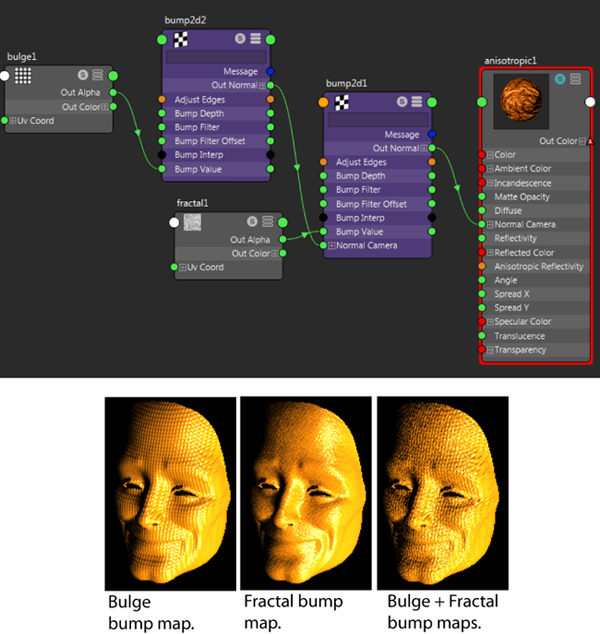This screenshot has width=600, height=634.
Task: Click bump2d1 Normal Camera input port
Action: [323, 245]
